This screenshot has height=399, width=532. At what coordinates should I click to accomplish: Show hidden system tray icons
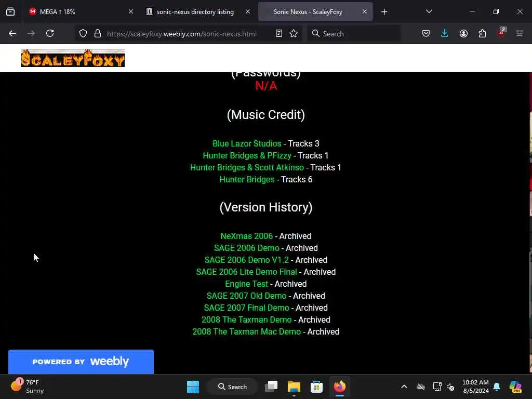[404, 387]
